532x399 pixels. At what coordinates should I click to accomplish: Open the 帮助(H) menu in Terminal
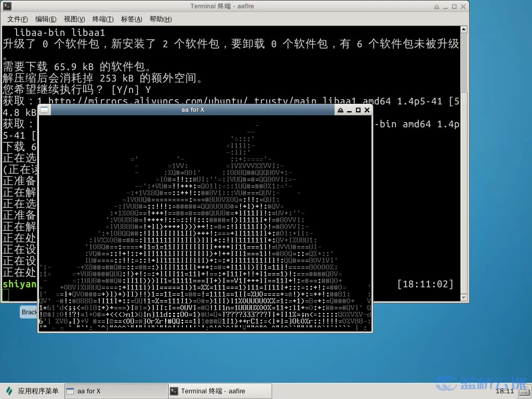point(161,19)
